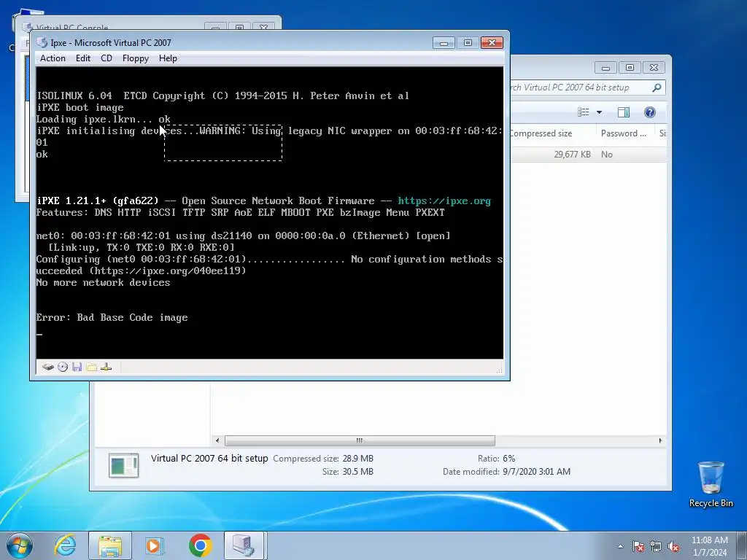This screenshot has height=560, width=747.
Task: Click the https://ipxe.org text in console
Action: (x=444, y=201)
